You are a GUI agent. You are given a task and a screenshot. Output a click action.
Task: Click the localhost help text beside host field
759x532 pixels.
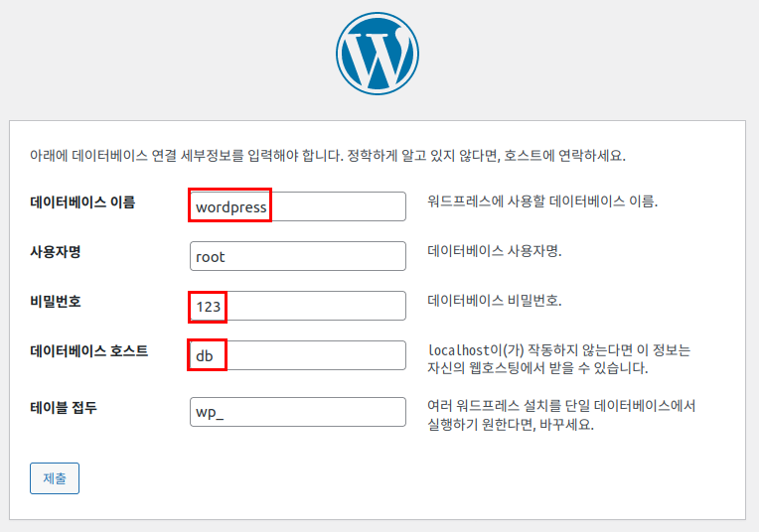click(x=559, y=359)
